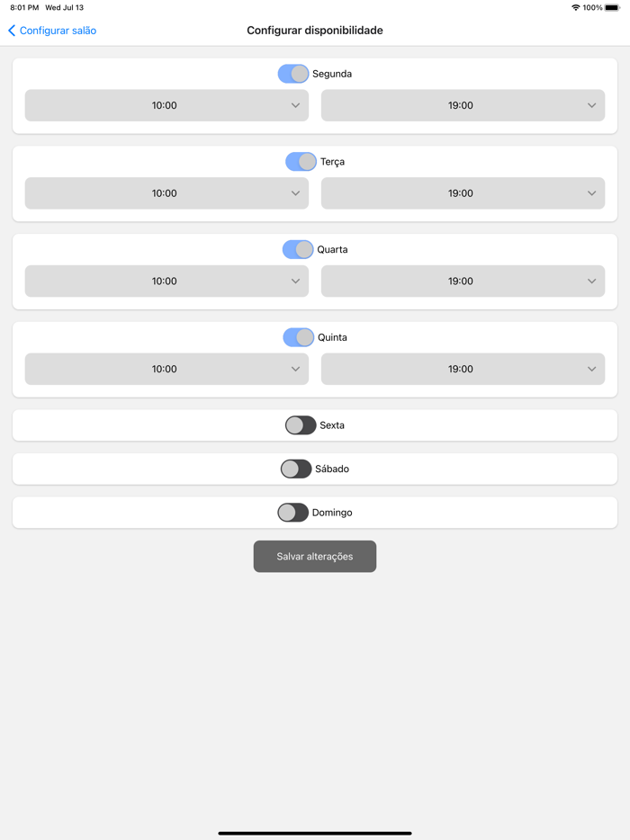Disable the Quinta toggle
The image size is (630, 840).
click(298, 337)
